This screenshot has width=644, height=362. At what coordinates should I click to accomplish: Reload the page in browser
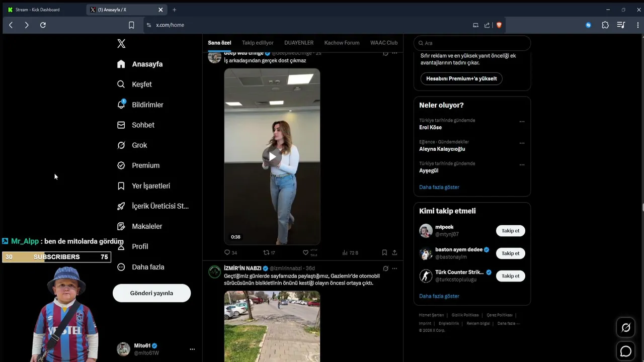click(43, 25)
